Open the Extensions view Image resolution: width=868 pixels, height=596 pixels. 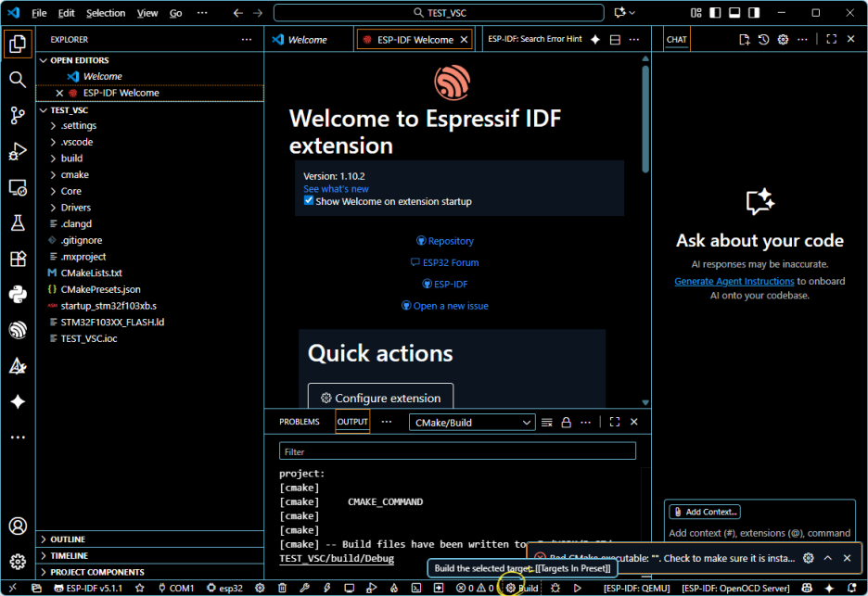click(18, 259)
